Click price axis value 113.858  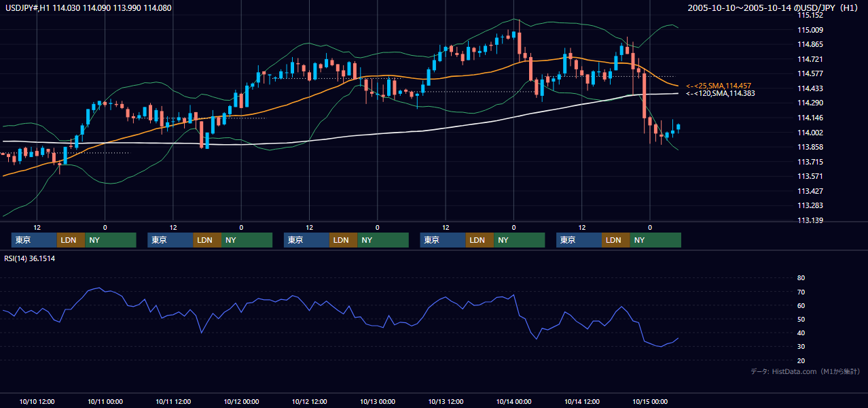click(x=810, y=147)
